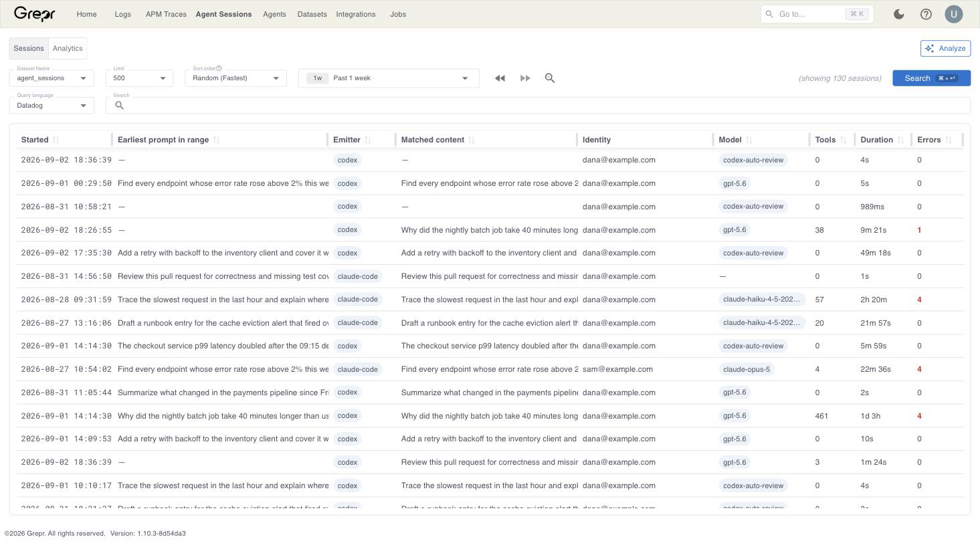This screenshot has height=543, width=980.
Task: Sort by the Matched content column
Action: [472, 140]
